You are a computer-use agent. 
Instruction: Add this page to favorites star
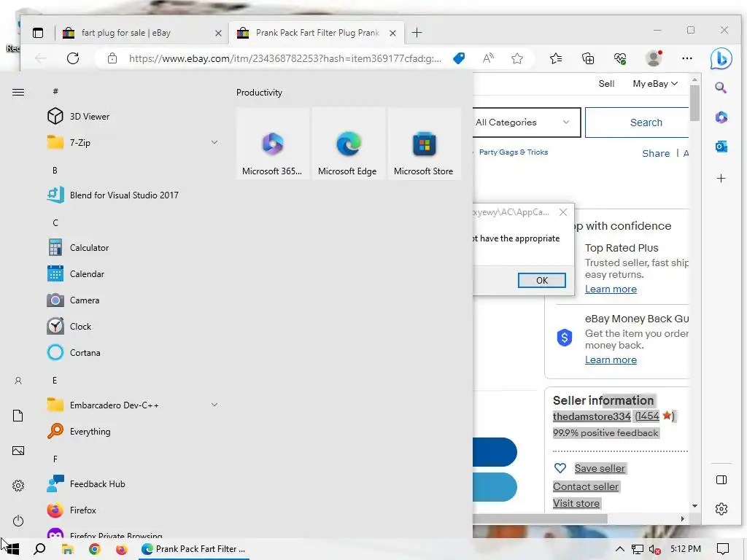point(517,58)
